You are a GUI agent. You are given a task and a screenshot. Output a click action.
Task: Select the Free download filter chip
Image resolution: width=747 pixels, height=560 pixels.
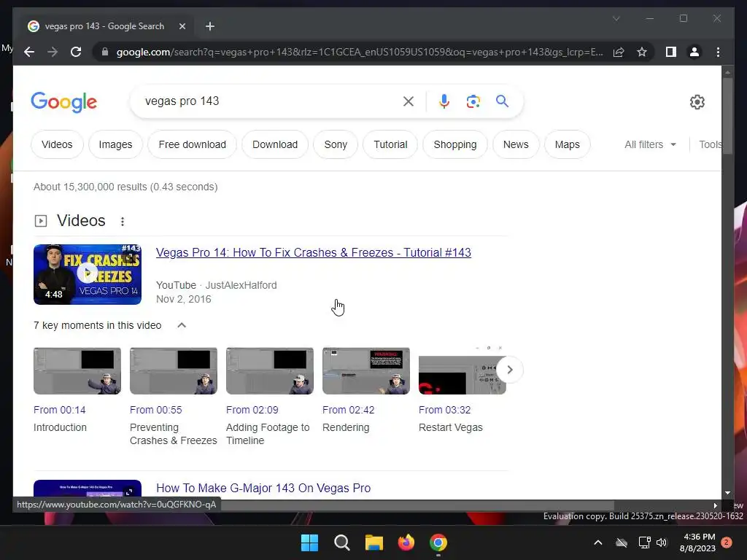[192, 144]
